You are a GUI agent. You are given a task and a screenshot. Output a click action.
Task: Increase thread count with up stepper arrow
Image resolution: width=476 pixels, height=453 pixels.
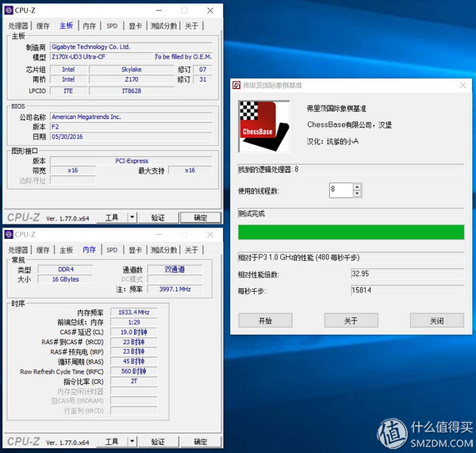357,187
